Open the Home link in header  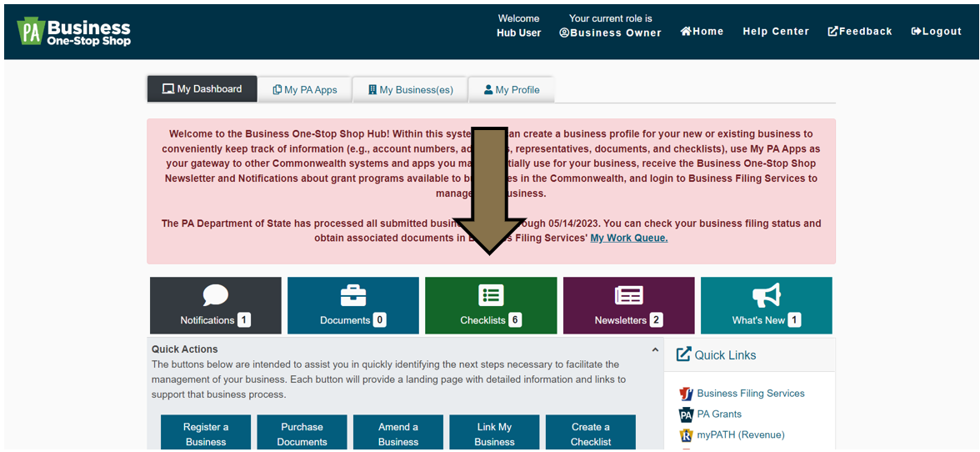[702, 31]
